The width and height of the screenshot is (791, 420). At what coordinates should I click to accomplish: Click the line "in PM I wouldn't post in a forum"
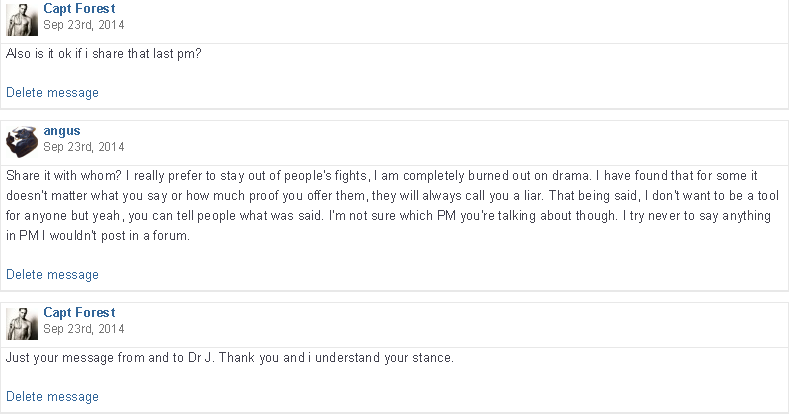(98, 236)
